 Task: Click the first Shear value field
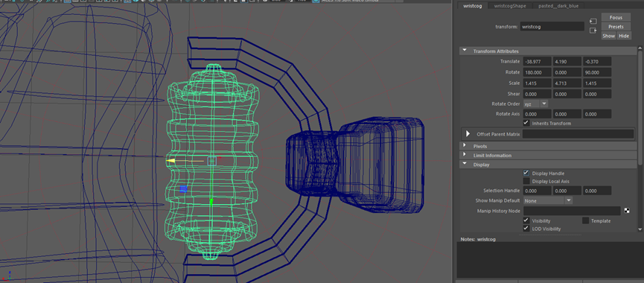pyautogui.click(x=538, y=94)
